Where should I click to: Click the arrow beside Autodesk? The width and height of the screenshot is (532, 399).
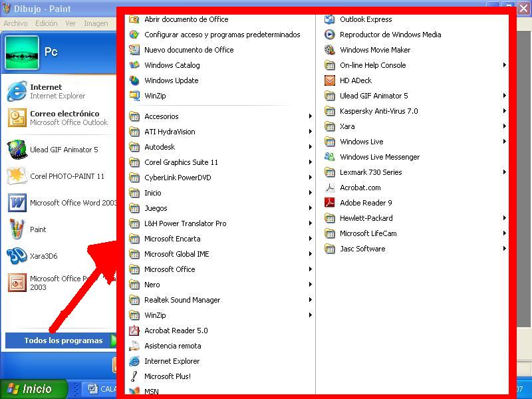click(310, 147)
